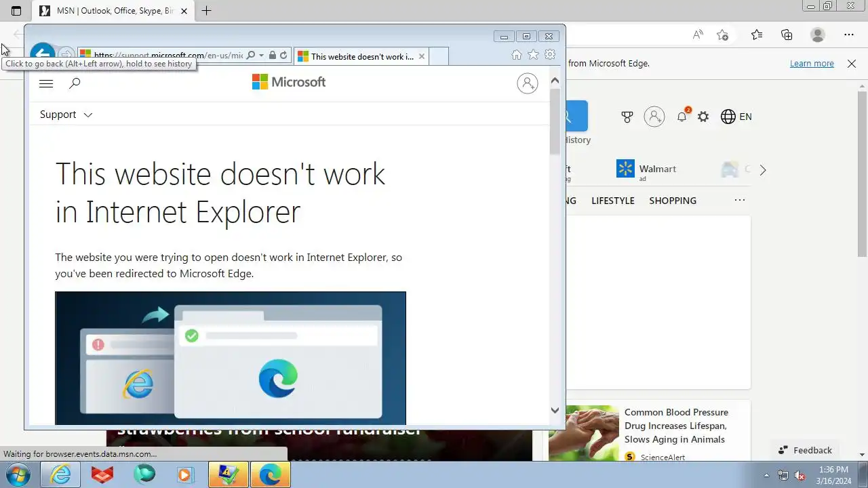Show hidden system tray icons

tap(766, 475)
